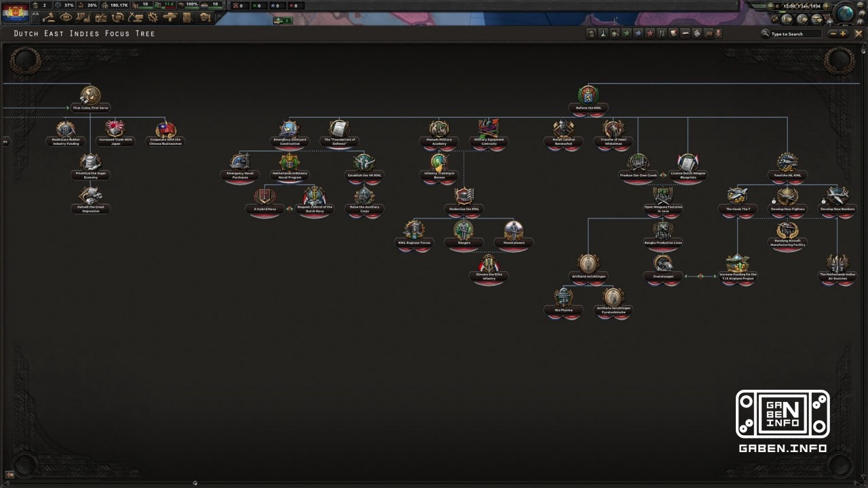Show the 37% stability indicator
Image resolution: width=868 pixels, height=488 pixels.
click(64, 5)
